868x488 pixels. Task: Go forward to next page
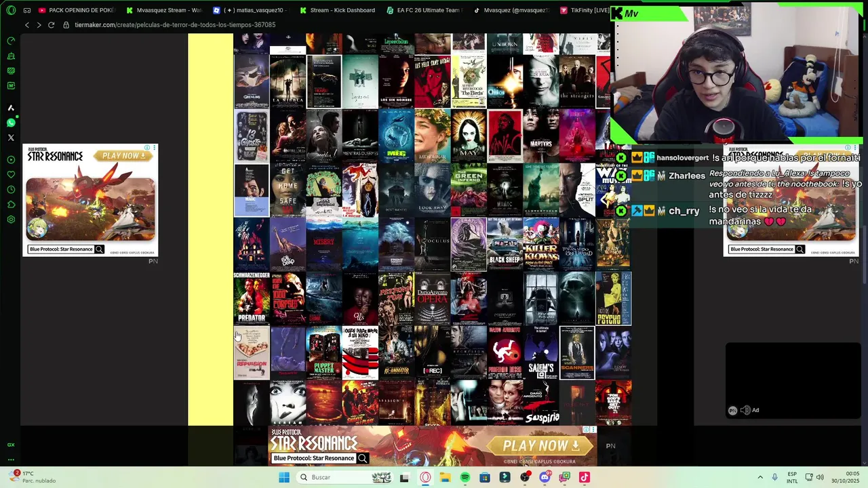click(x=39, y=25)
